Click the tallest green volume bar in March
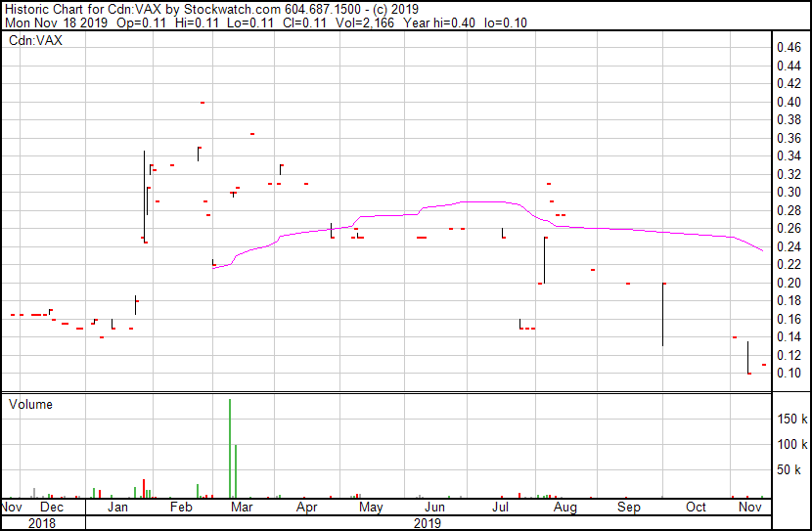 [x=230, y=448]
